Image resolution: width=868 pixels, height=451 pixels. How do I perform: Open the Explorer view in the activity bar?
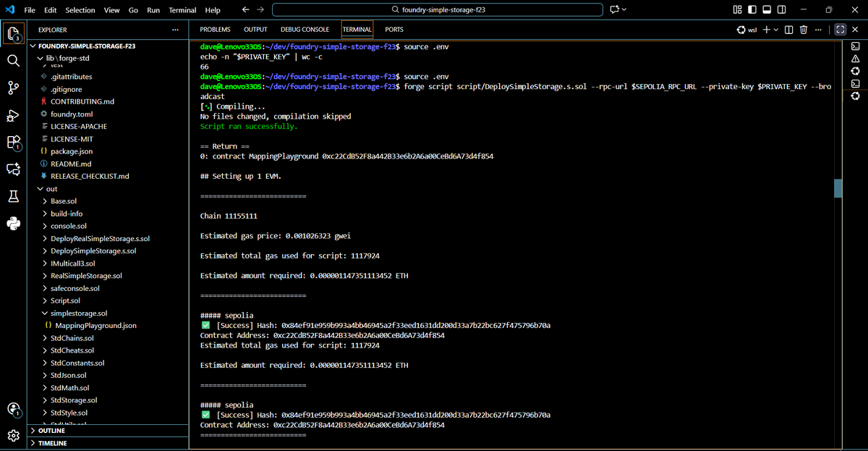coord(13,33)
